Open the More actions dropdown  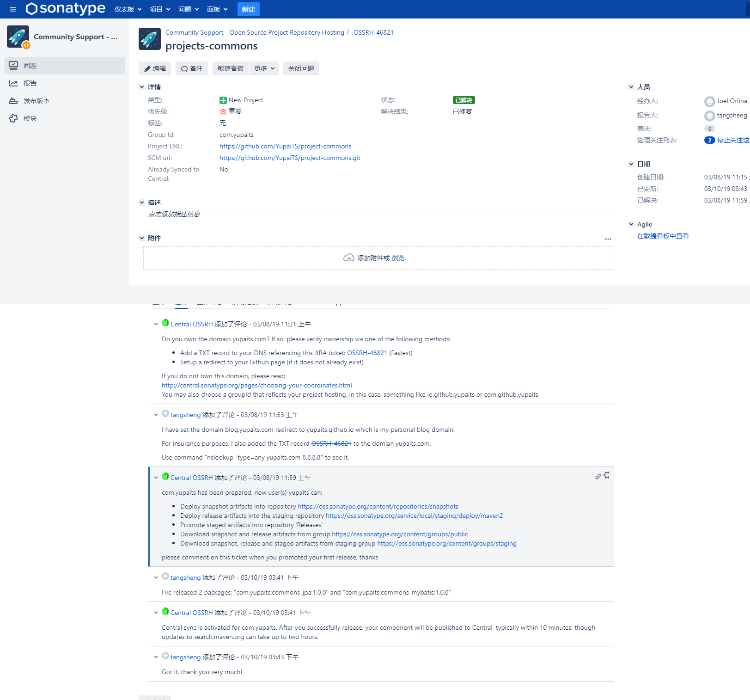[x=264, y=68]
